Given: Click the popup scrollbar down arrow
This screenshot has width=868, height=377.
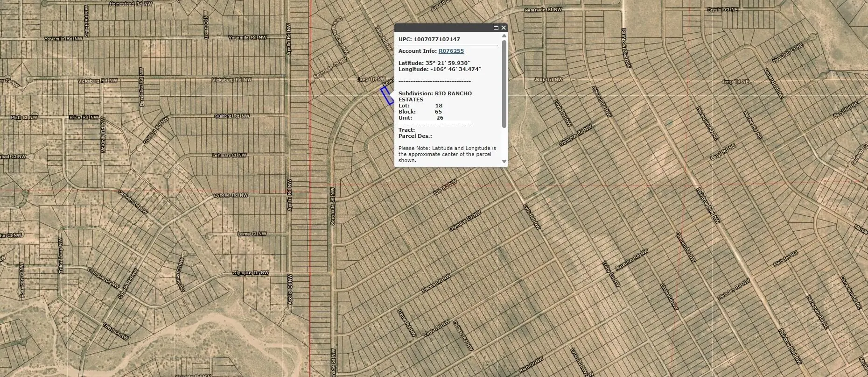Looking at the screenshot, I should (x=504, y=161).
